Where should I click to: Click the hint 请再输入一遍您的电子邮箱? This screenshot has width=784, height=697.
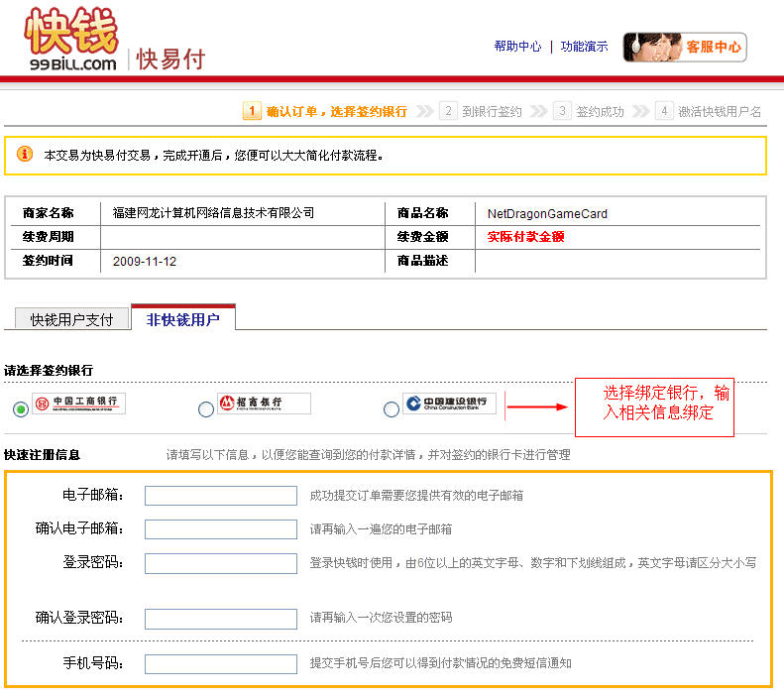coord(381,529)
